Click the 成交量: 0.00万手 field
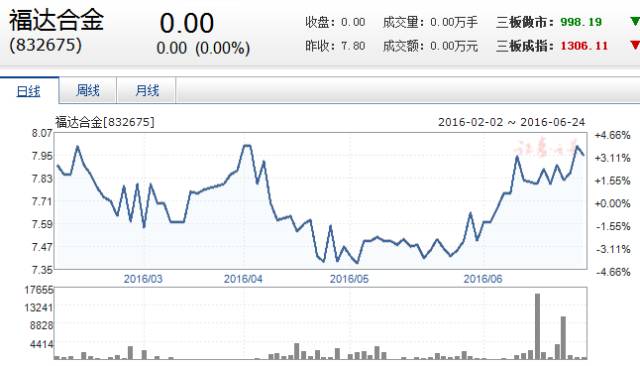The height and width of the screenshot is (366, 640). 430,22
